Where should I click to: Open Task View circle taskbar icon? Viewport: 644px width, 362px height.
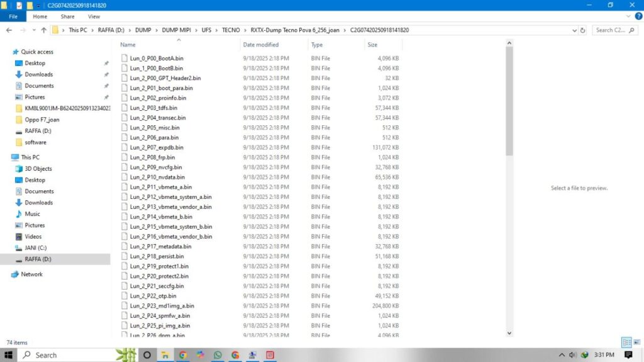pyautogui.click(x=147, y=354)
